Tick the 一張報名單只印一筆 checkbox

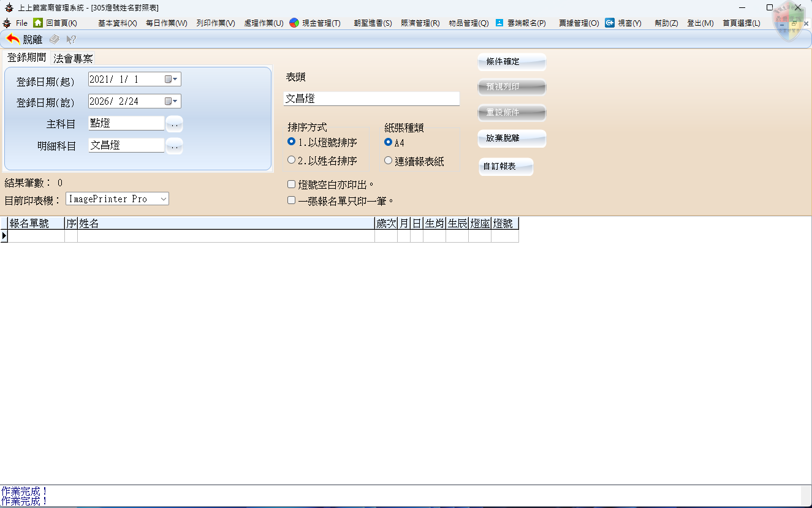coord(292,200)
